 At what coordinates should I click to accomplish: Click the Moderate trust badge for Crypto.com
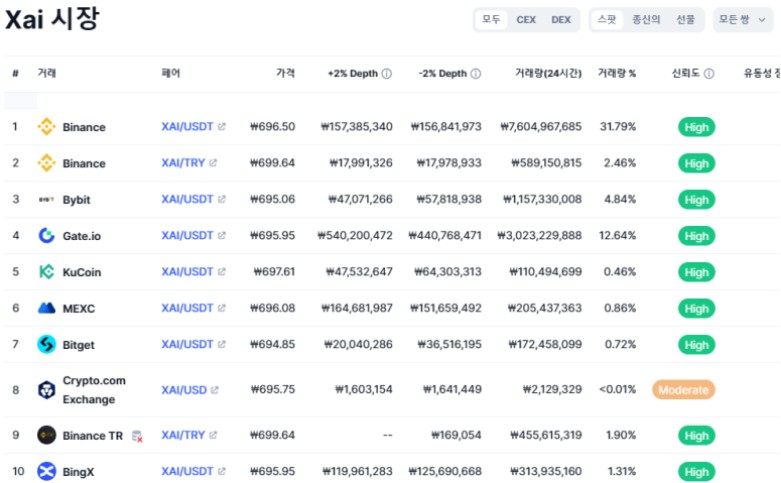[x=683, y=390]
